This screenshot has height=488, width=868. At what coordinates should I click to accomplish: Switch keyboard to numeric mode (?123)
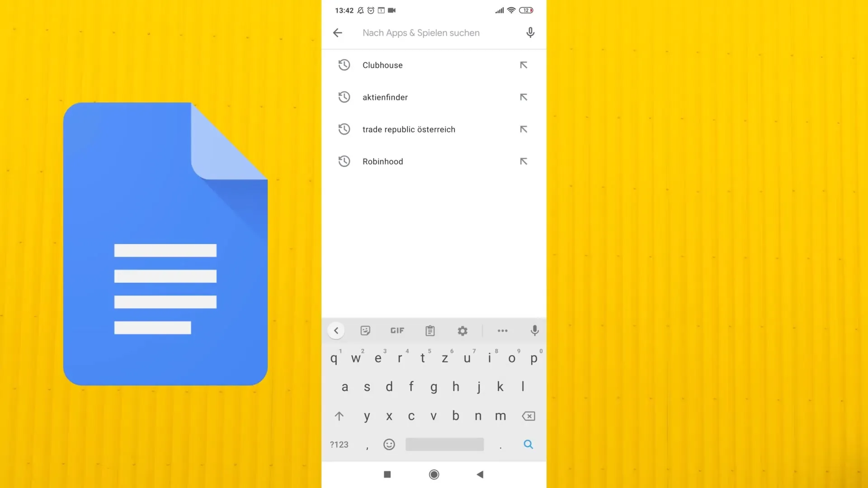339,444
